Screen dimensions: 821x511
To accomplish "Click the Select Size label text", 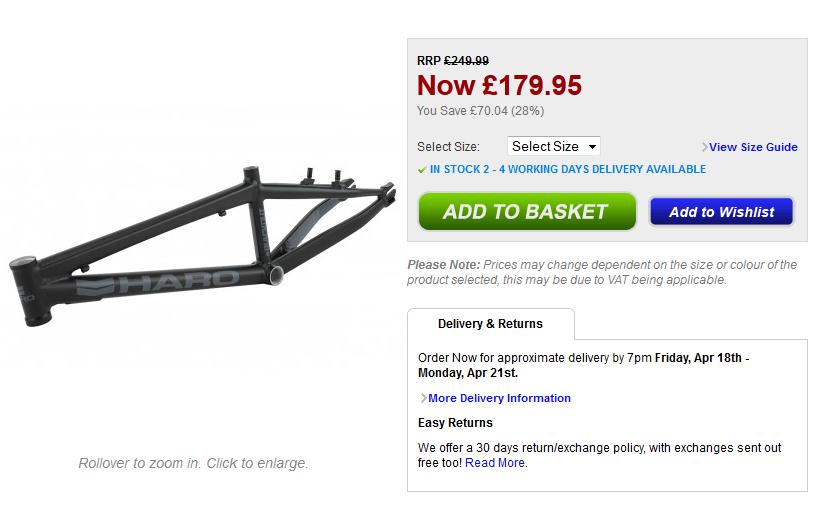I will [448, 147].
